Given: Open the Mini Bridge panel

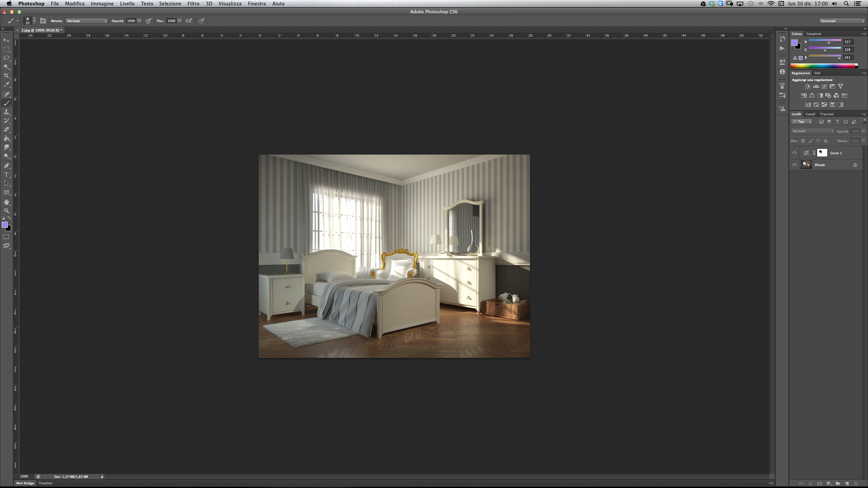Looking at the screenshot, I should coord(25,483).
